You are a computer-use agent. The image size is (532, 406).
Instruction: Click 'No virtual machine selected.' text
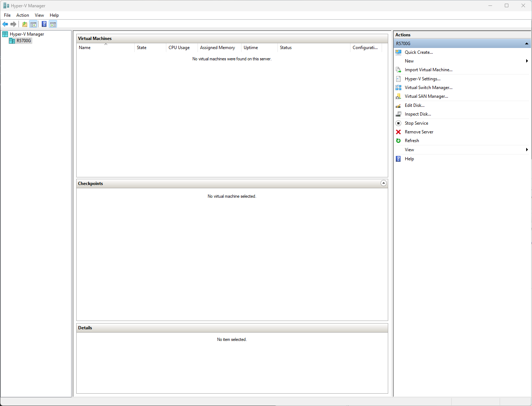(232, 196)
